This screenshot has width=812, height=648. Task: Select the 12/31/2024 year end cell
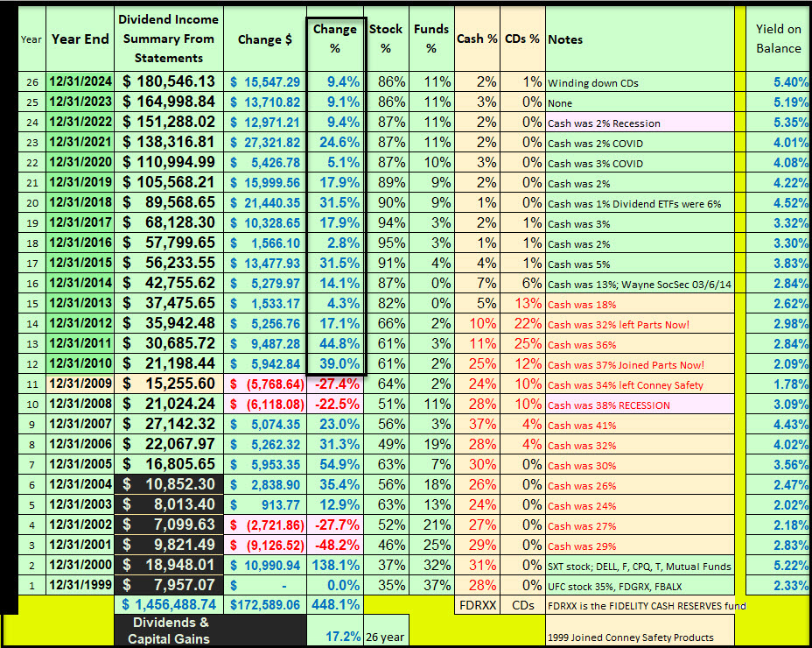(x=81, y=81)
